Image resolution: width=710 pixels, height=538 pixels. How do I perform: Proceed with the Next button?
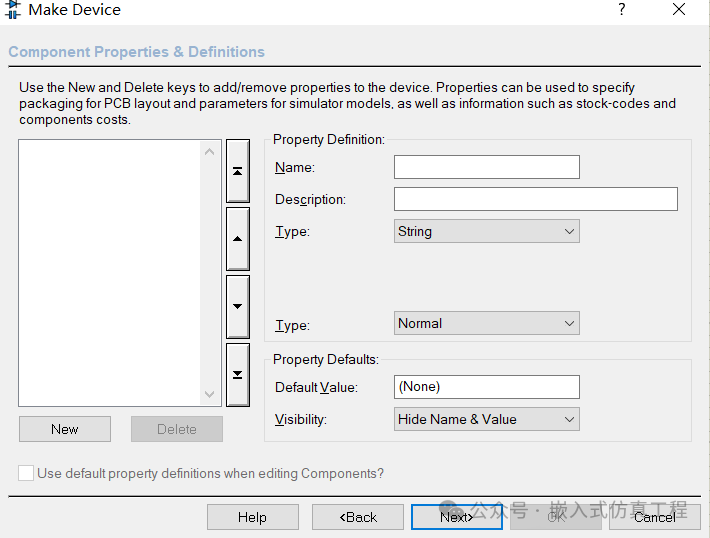click(456, 517)
